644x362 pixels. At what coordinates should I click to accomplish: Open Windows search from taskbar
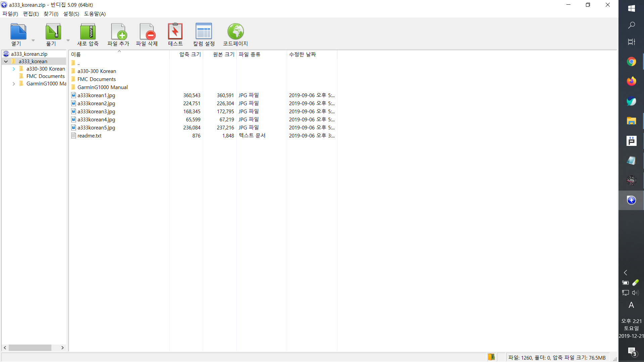(x=631, y=25)
